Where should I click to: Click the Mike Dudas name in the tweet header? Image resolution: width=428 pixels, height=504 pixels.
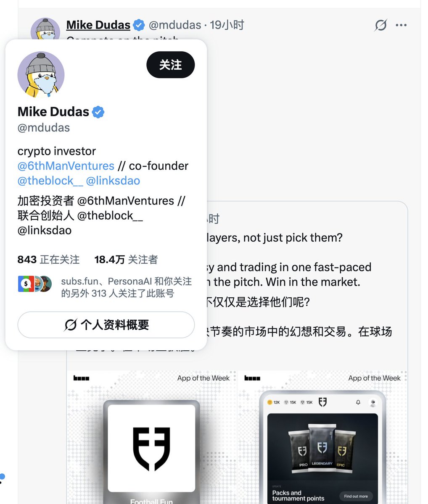click(98, 25)
